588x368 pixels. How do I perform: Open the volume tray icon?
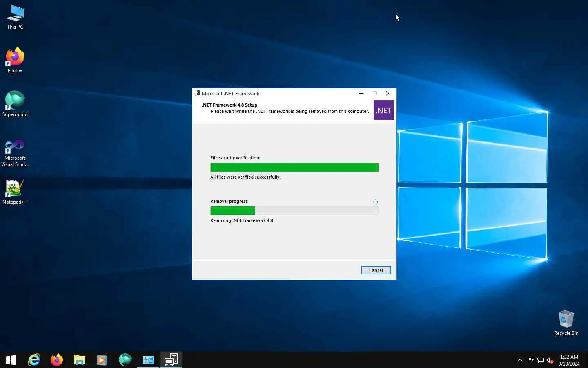pos(550,360)
